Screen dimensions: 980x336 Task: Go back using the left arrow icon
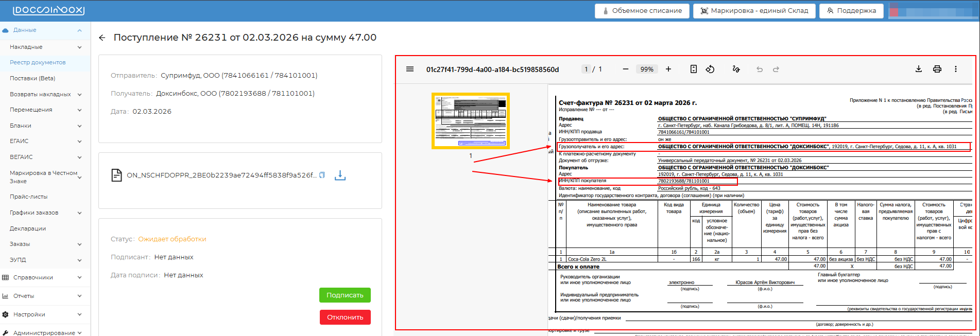(x=102, y=38)
